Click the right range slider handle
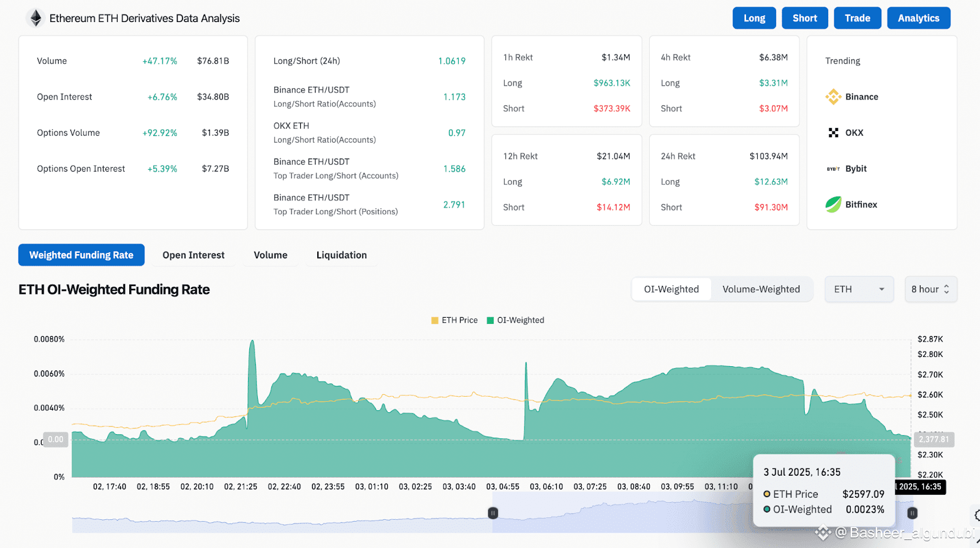The width and height of the screenshot is (980, 548). click(x=912, y=513)
